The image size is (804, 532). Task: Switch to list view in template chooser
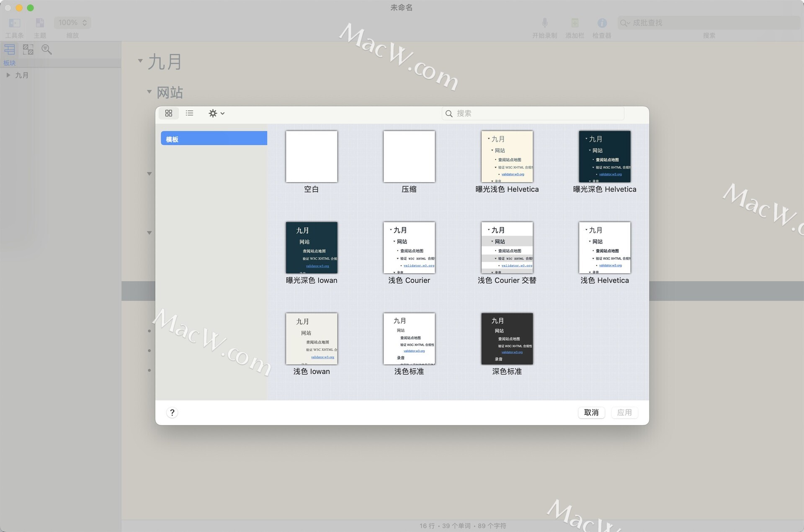tap(189, 113)
